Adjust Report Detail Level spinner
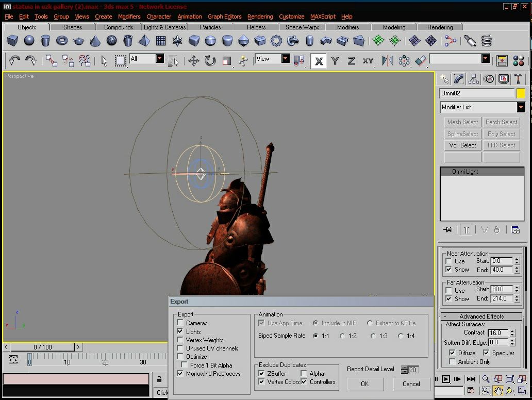 (405, 370)
